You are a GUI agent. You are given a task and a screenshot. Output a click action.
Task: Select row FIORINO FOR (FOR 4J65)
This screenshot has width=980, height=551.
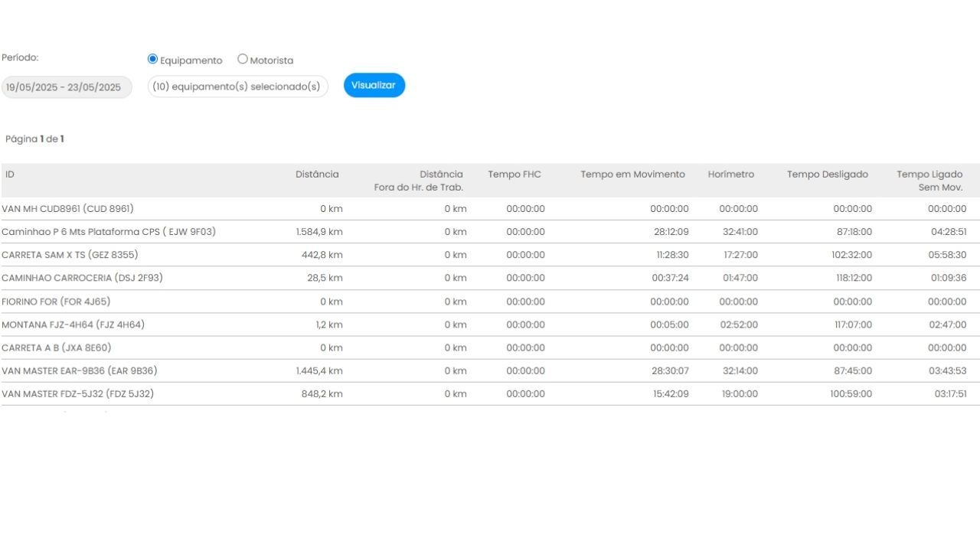click(x=490, y=302)
